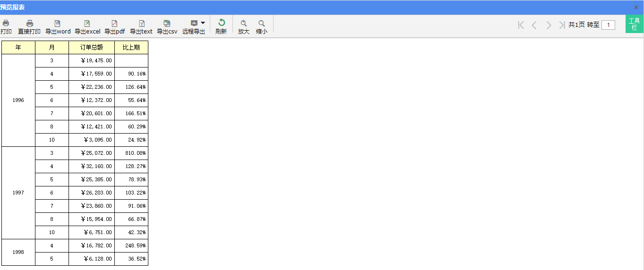Click the 打印 print icon

[x=6, y=24]
